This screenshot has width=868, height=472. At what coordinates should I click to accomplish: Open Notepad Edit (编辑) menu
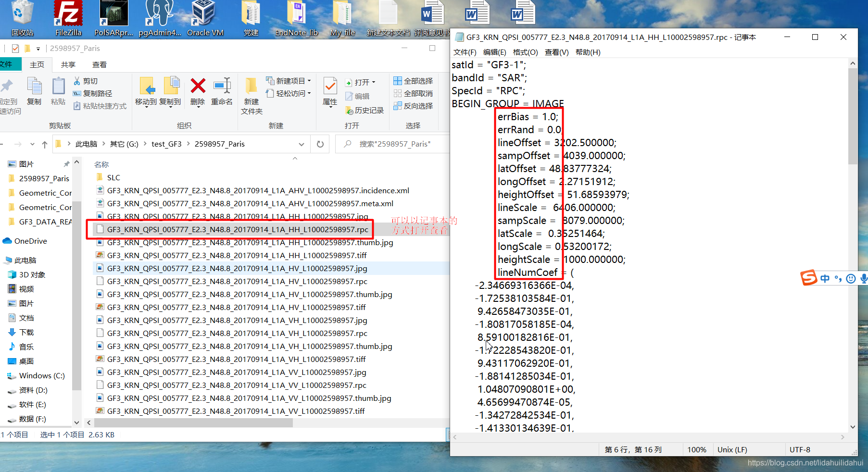point(494,52)
